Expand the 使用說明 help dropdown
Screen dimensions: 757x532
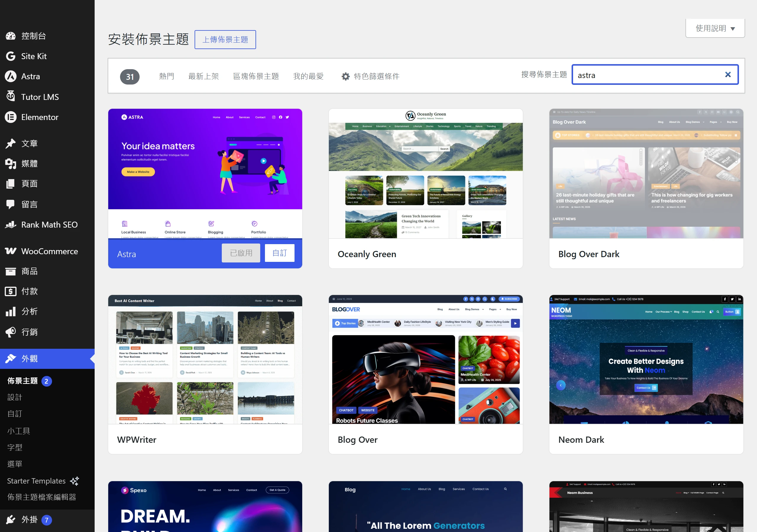tap(715, 28)
